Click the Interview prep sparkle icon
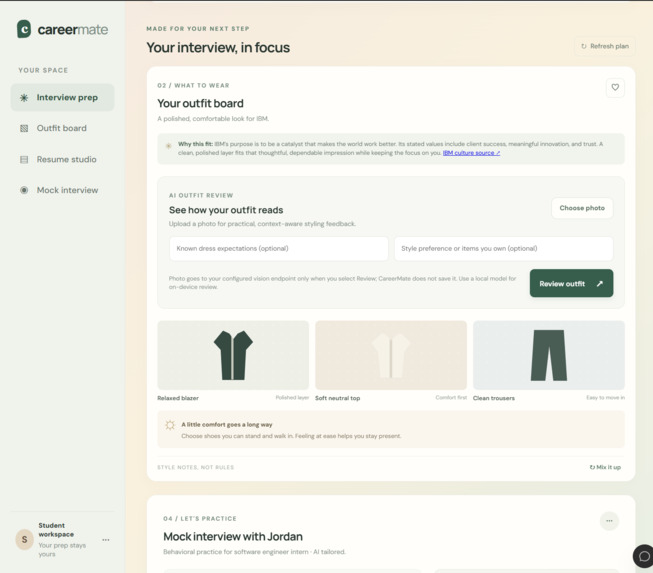 tap(24, 98)
